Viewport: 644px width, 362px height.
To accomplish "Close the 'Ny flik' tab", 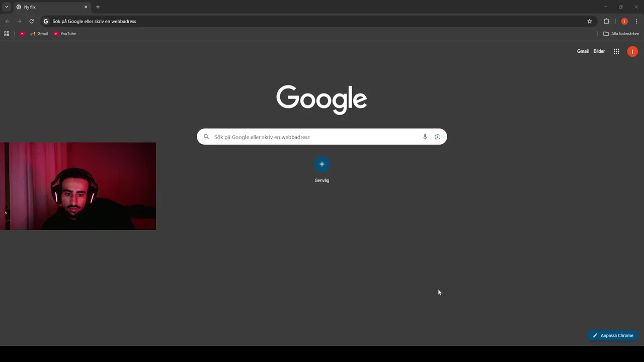I will coord(86,7).
